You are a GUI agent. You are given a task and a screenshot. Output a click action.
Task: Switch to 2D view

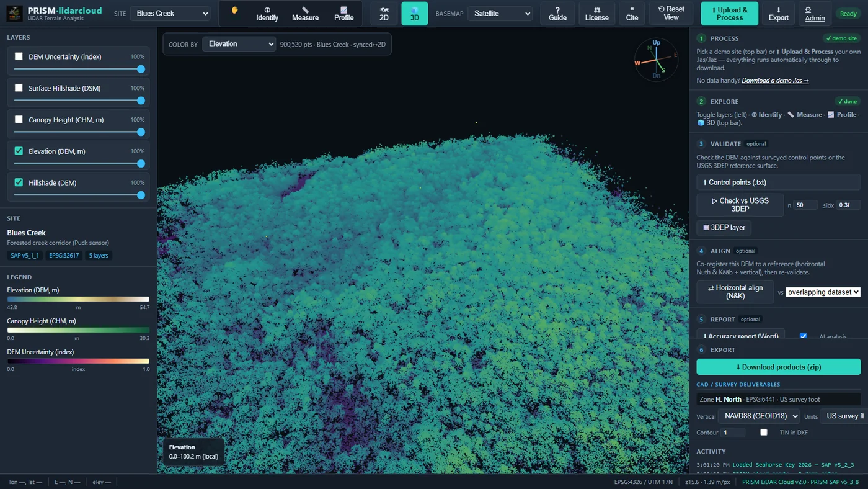point(384,13)
